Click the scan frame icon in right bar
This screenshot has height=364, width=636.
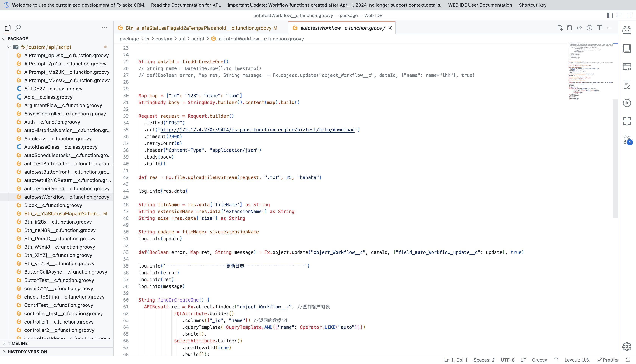(627, 121)
